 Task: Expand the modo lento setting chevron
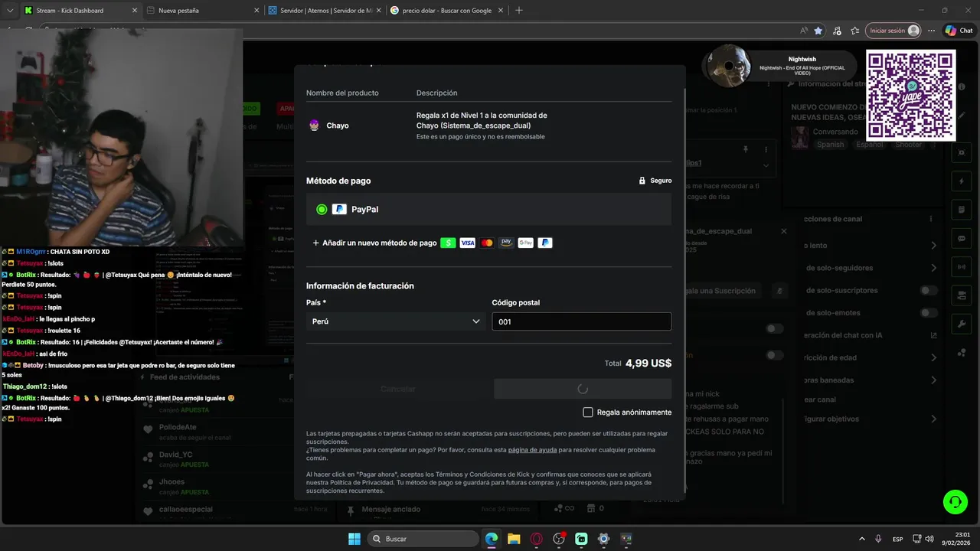[x=933, y=246]
